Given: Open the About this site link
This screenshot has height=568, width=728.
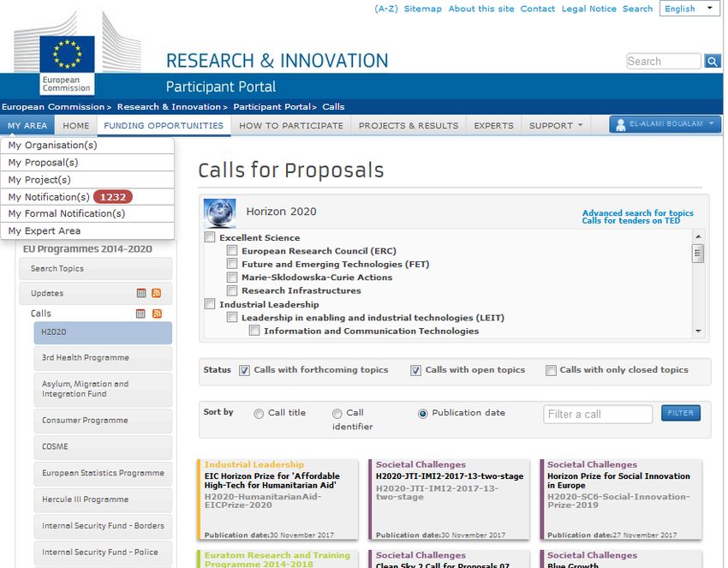Looking at the screenshot, I should (x=481, y=9).
